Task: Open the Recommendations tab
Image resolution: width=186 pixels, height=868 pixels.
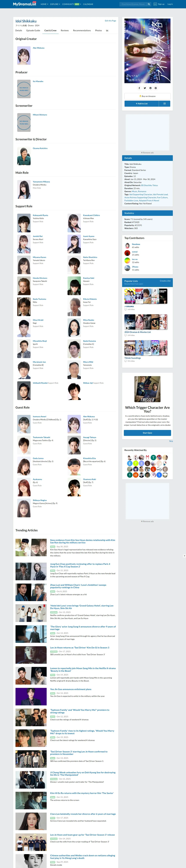Action: click(82, 30)
